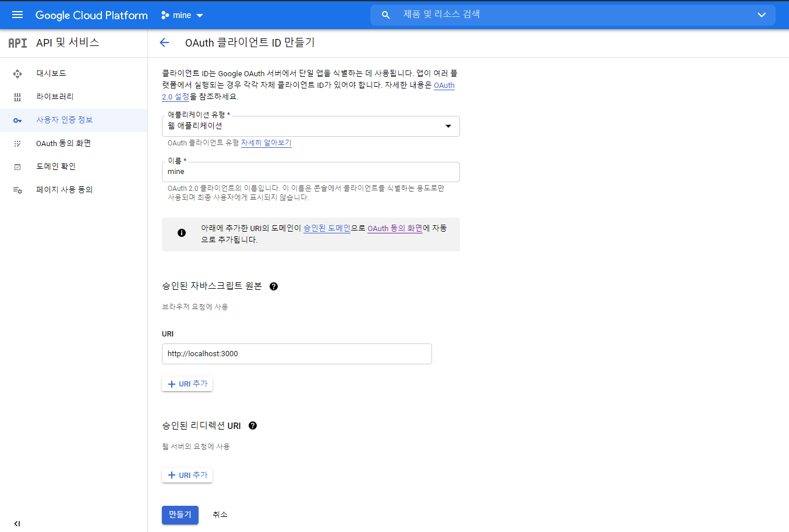Click URI 추가 under 리디렉션 URI
The width and height of the screenshot is (789, 532).
187,476
